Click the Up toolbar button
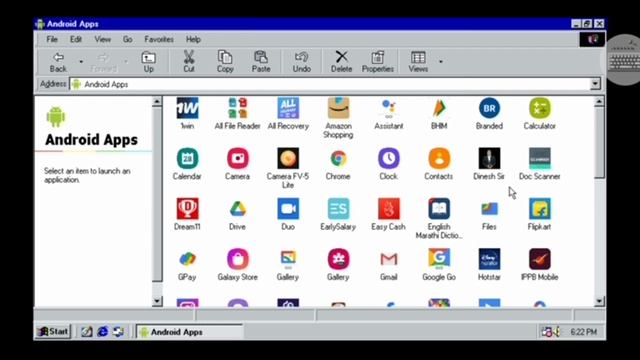Image resolution: width=640 pixels, height=360 pixels. click(x=149, y=62)
